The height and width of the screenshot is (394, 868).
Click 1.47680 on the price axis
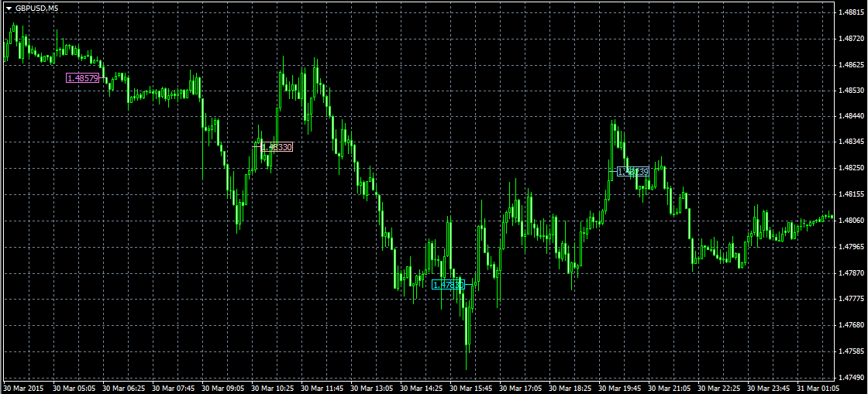click(x=852, y=325)
